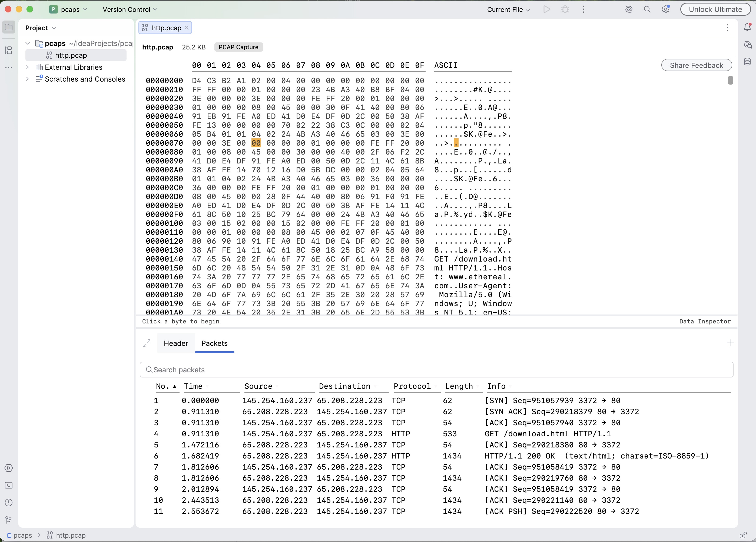The image size is (756, 542).
Task: Switch to the Header tab
Action: (176, 343)
